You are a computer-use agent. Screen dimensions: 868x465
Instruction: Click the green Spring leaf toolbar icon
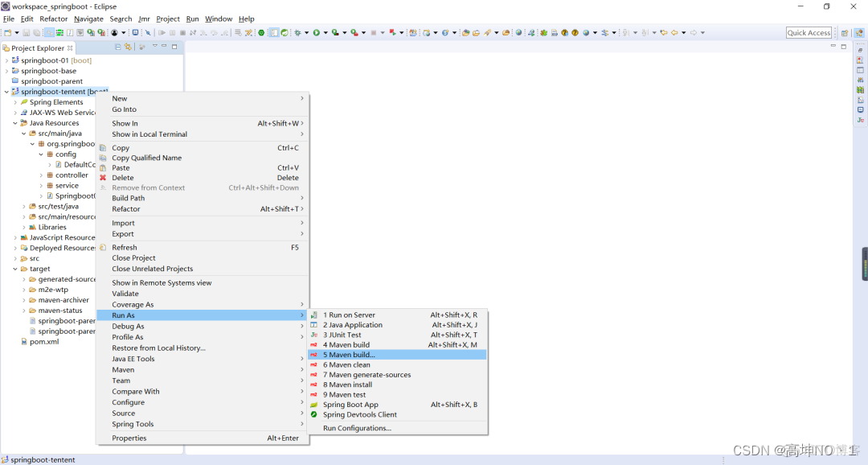point(285,33)
